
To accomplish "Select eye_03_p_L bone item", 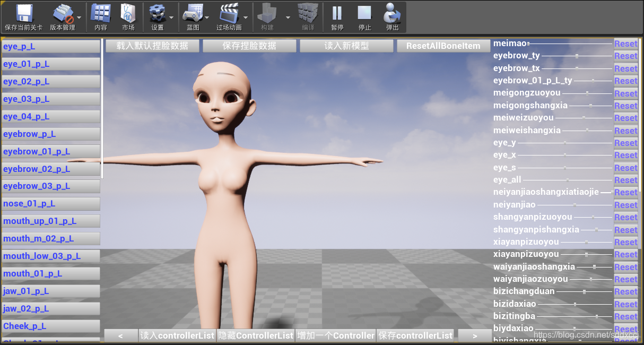I will (x=51, y=99).
